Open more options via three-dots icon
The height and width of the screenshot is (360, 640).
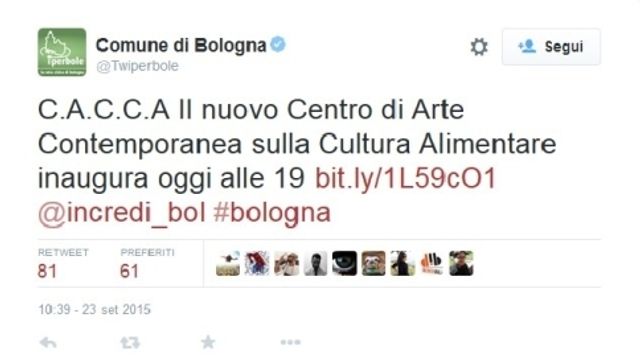pos(291,342)
